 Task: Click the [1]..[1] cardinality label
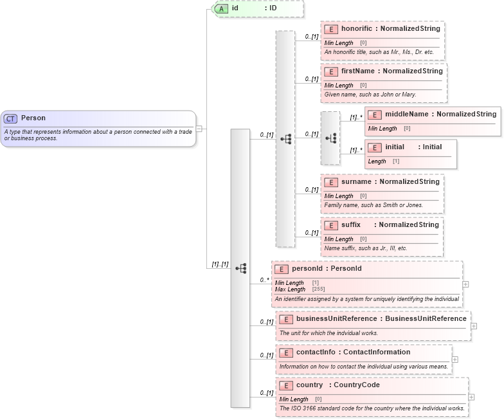(220, 264)
